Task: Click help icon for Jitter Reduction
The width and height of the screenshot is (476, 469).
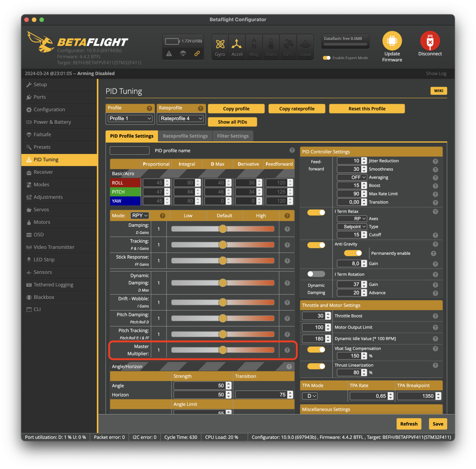Action: click(435, 161)
